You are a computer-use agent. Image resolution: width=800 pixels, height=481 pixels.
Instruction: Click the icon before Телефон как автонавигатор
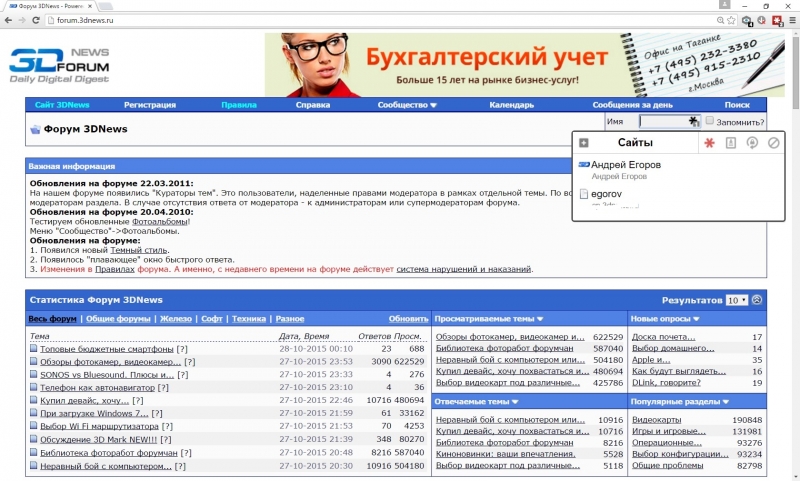coord(34,387)
